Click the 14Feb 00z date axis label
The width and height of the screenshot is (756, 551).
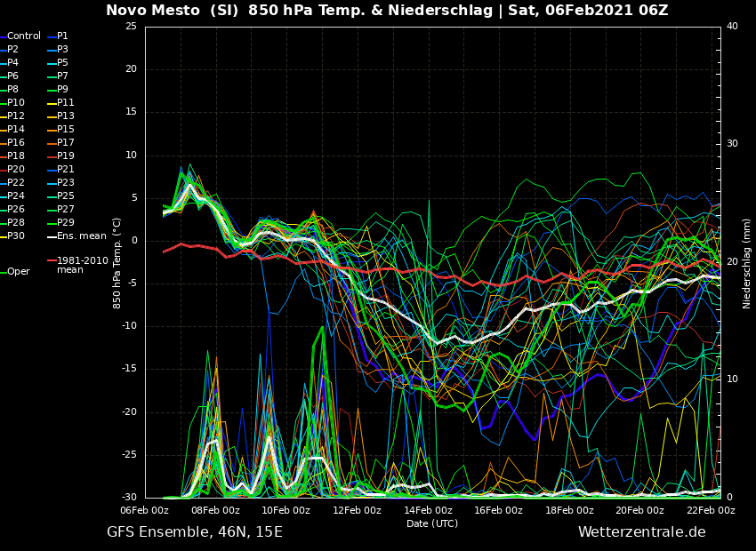[428, 511]
